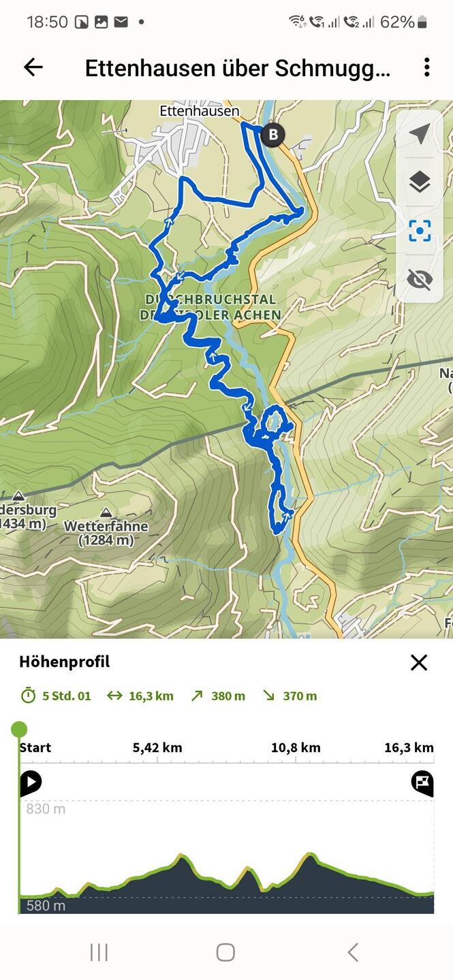Tap the finish flag icon on profile
The image size is (453, 980).
coord(422,783)
